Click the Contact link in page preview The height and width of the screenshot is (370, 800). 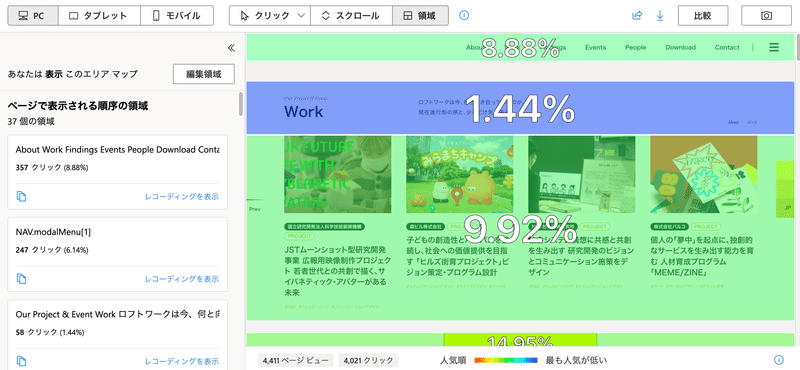(x=727, y=47)
